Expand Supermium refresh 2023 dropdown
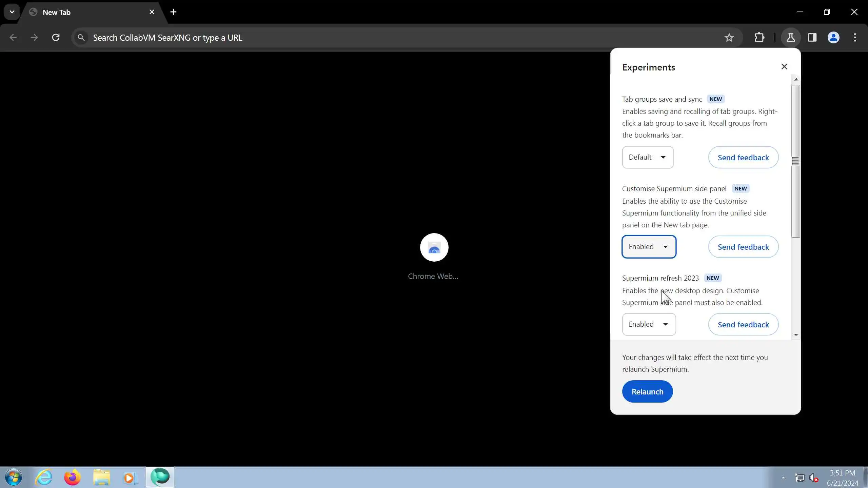868x488 pixels. 649,324
